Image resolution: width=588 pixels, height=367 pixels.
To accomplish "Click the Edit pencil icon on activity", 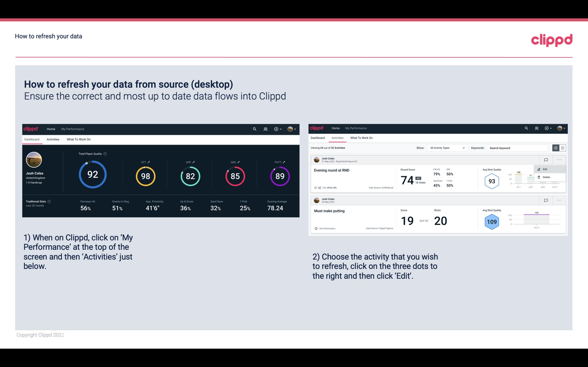I will 539,169.
